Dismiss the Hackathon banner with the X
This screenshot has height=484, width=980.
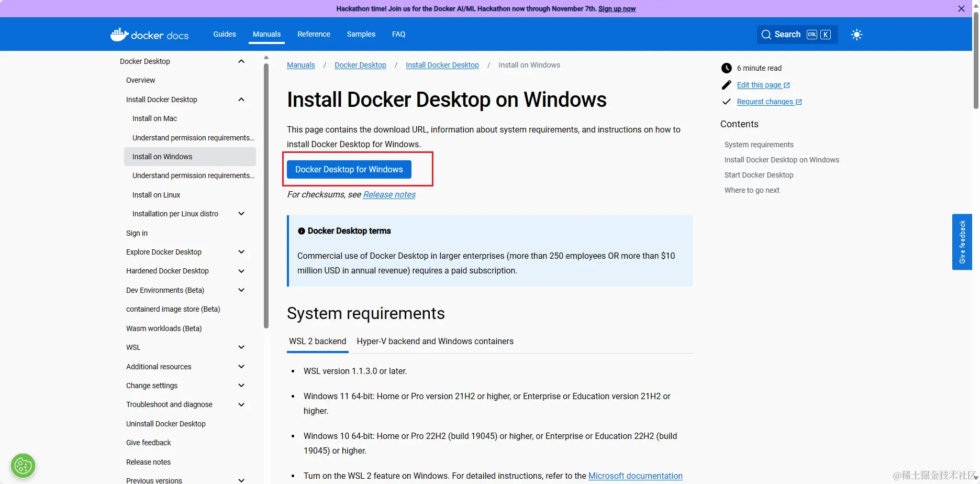click(961, 8)
